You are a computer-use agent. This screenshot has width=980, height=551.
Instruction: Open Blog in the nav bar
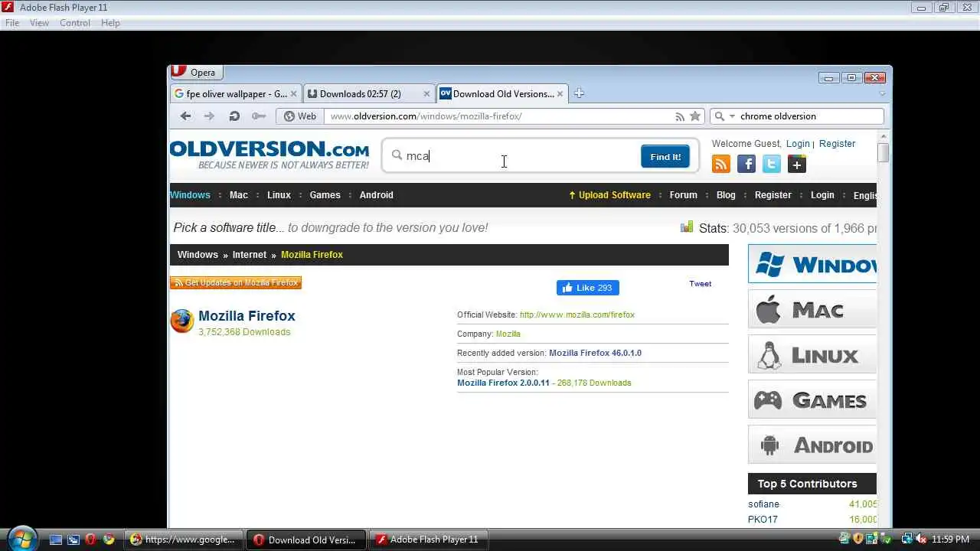tap(726, 195)
